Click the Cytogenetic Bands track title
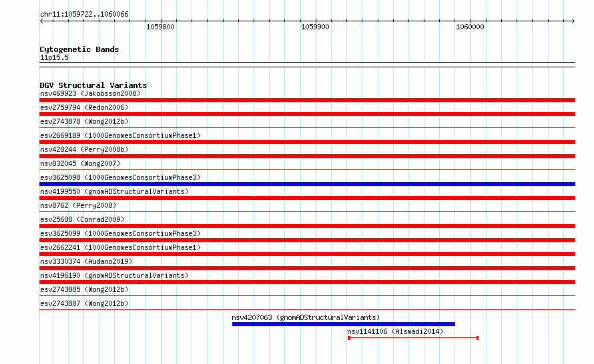The width and height of the screenshot is (594, 364). point(79,49)
